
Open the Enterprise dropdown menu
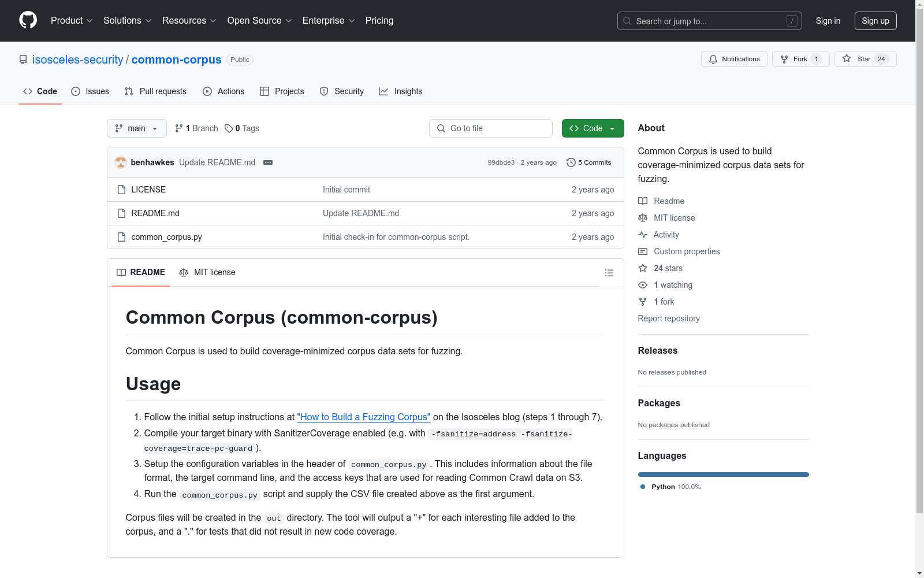pyautogui.click(x=329, y=21)
